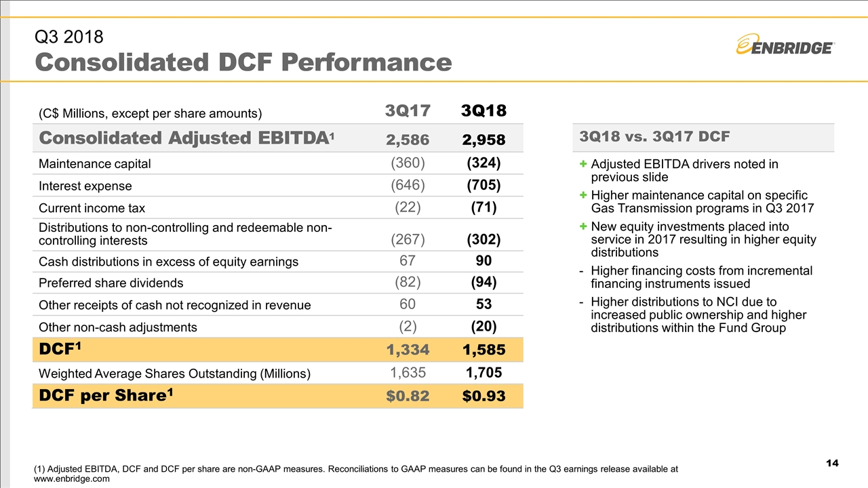The image size is (868, 488).
Task: Open the www.enbridge.com link in footnote
Action: (71, 479)
